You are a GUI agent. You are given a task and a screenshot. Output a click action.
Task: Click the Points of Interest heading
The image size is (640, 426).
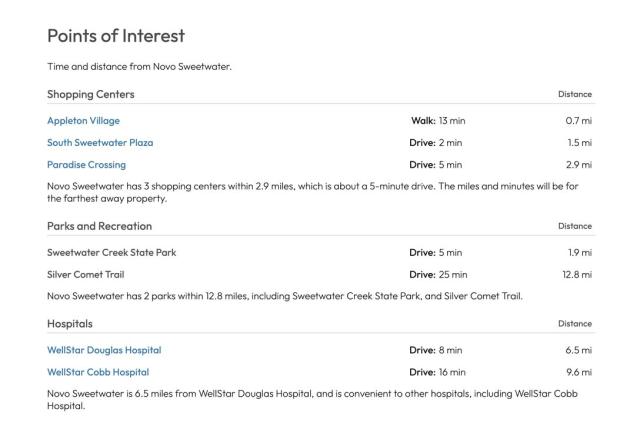[116, 36]
